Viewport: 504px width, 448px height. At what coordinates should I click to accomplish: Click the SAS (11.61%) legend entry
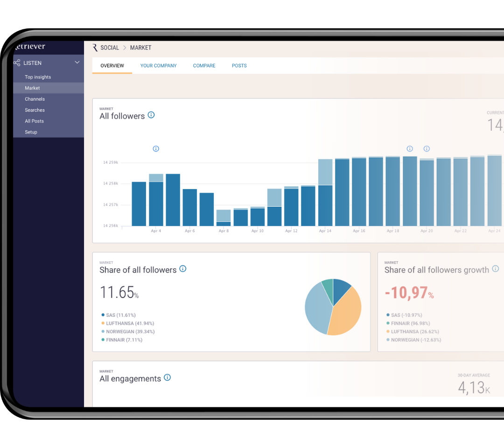(x=119, y=315)
